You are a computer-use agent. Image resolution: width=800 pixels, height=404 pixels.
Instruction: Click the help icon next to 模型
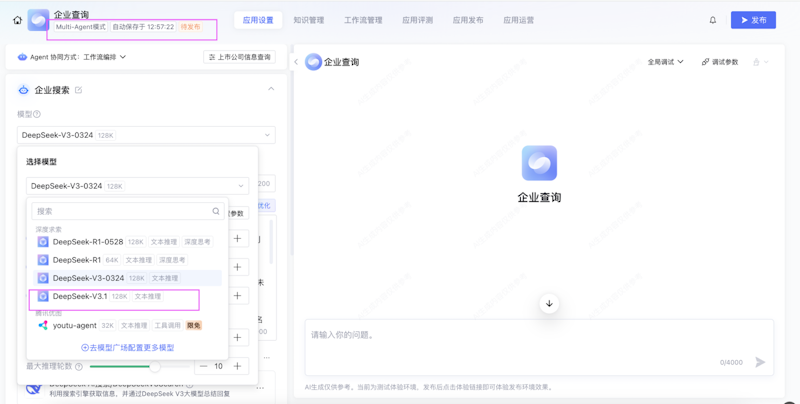(x=37, y=114)
